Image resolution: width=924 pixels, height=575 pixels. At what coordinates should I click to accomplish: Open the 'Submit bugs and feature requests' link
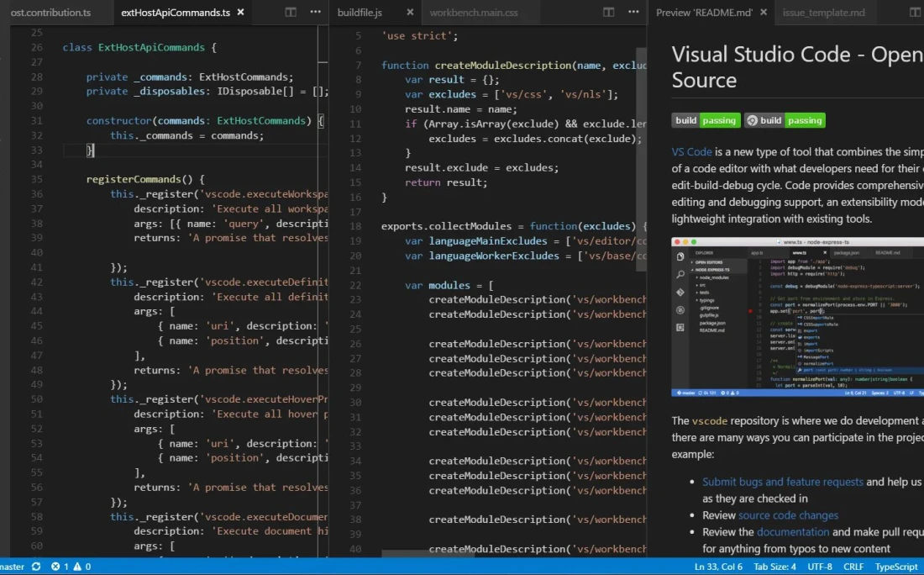click(x=782, y=482)
